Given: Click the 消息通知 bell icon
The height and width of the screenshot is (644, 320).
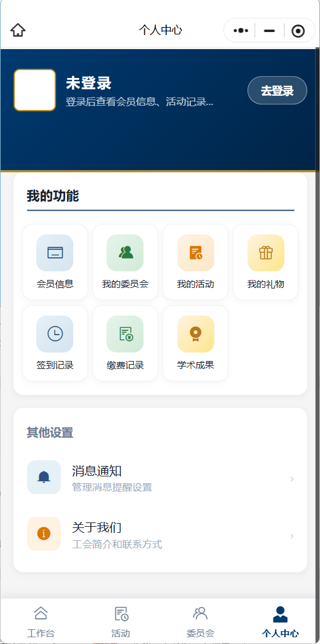Looking at the screenshot, I should pyautogui.click(x=44, y=477).
